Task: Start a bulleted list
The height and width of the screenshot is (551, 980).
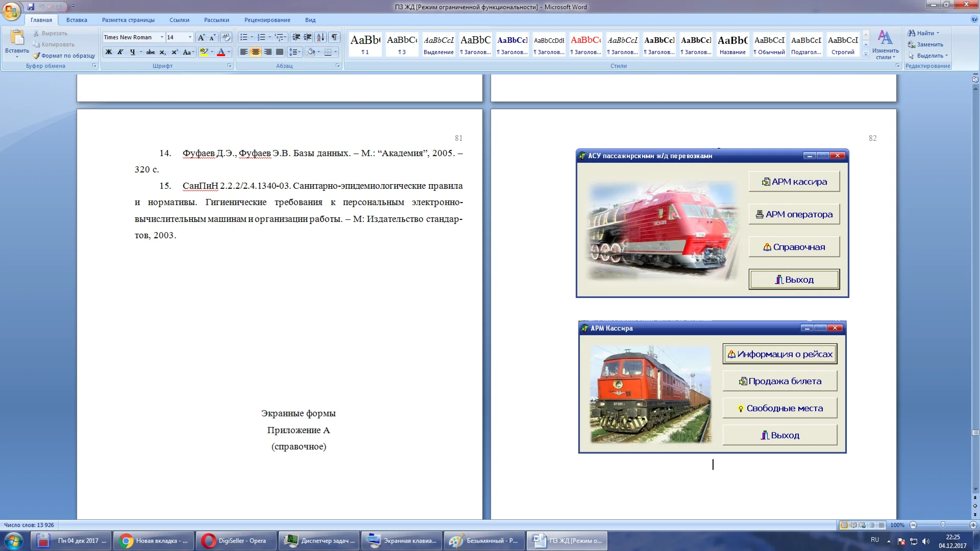Action: coord(244,37)
